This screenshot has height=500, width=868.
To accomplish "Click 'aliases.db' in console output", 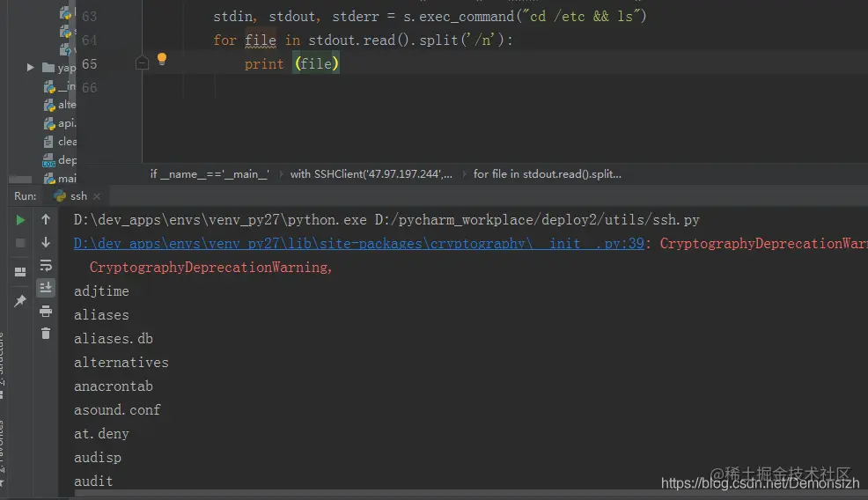I will 114,339.
